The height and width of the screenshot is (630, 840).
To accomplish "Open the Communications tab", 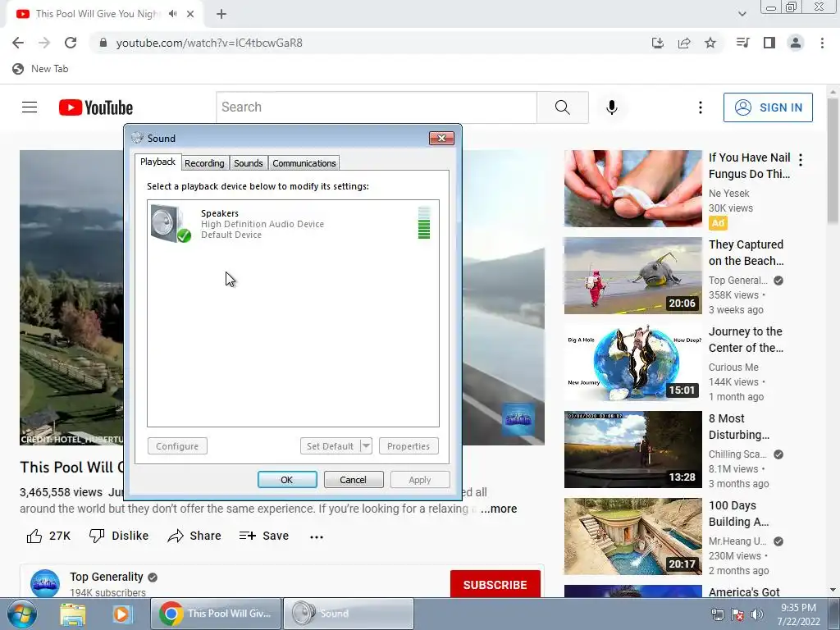I will (x=304, y=163).
